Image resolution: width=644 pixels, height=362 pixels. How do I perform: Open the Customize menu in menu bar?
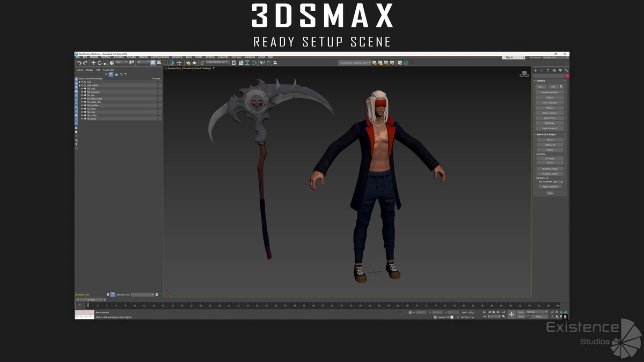223,57
